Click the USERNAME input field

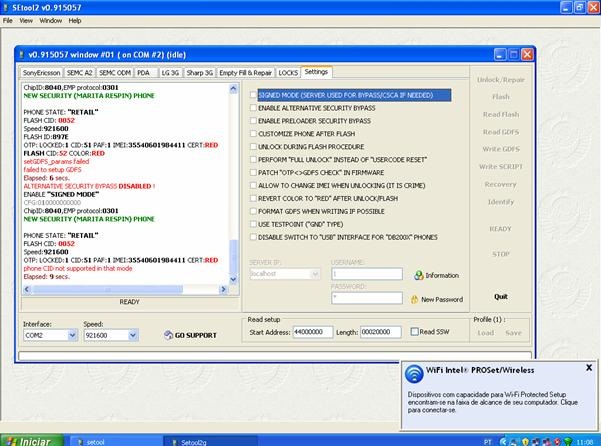[367, 274]
